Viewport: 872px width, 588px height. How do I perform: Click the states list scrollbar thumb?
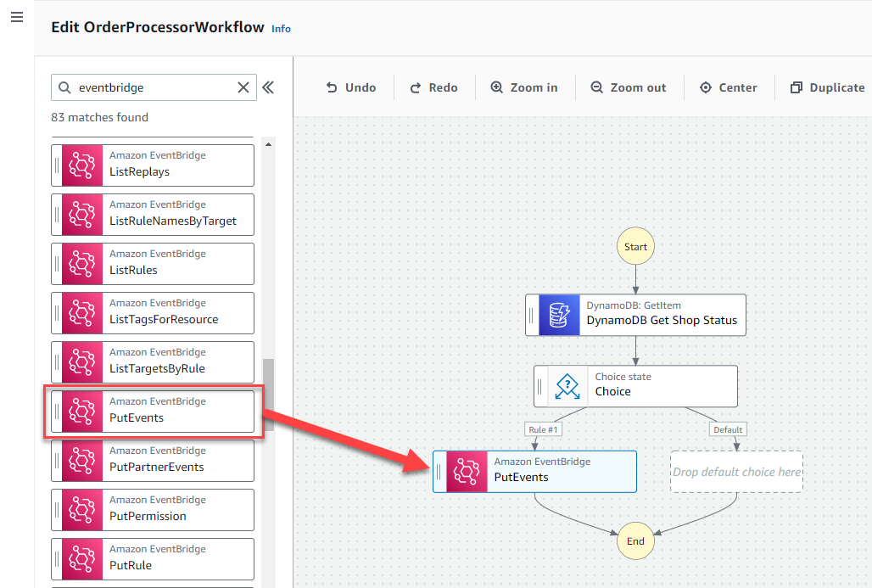pyautogui.click(x=269, y=395)
